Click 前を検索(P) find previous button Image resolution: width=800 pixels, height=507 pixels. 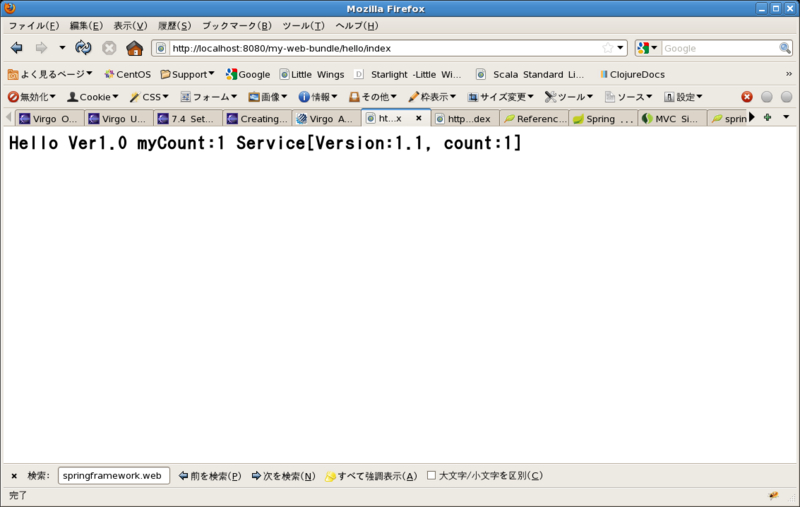click(x=210, y=476)
